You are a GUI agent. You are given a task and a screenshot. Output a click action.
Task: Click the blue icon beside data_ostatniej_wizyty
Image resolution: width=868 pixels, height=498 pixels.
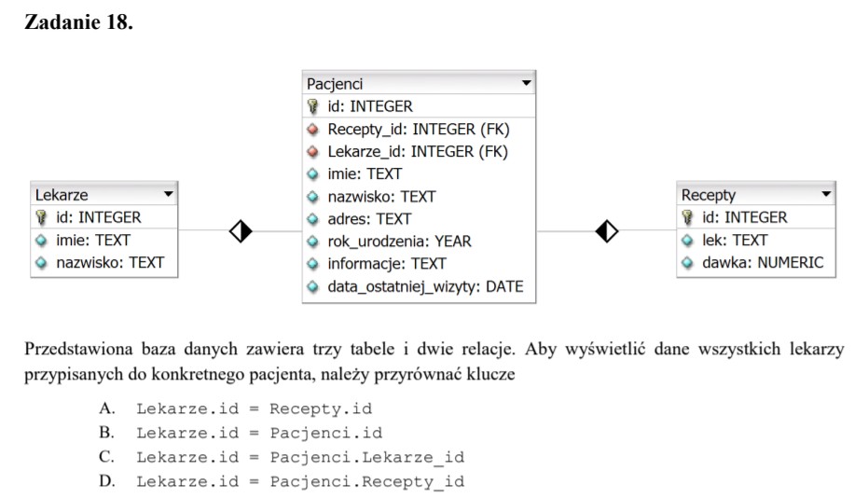313,286
